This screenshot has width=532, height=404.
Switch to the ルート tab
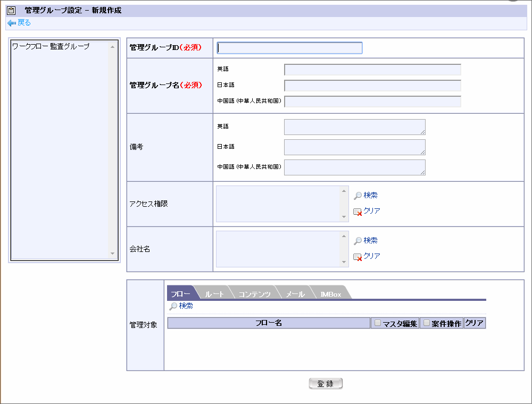(214, 293)
